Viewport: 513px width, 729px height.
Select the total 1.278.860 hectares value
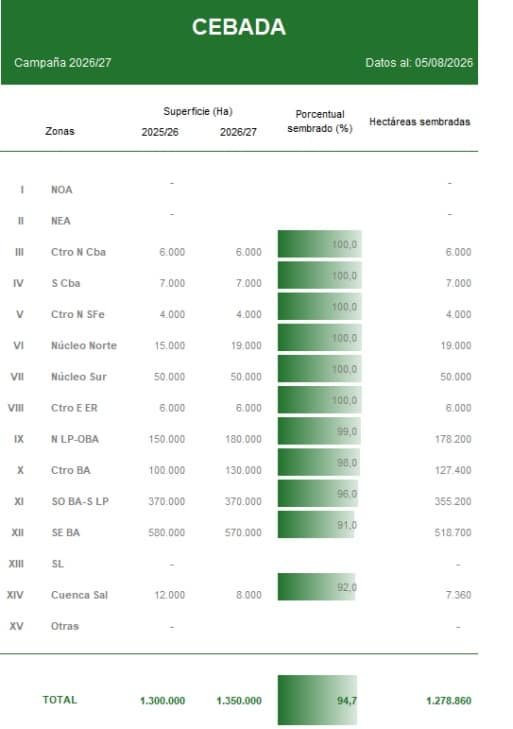click(x=449, y=701)
